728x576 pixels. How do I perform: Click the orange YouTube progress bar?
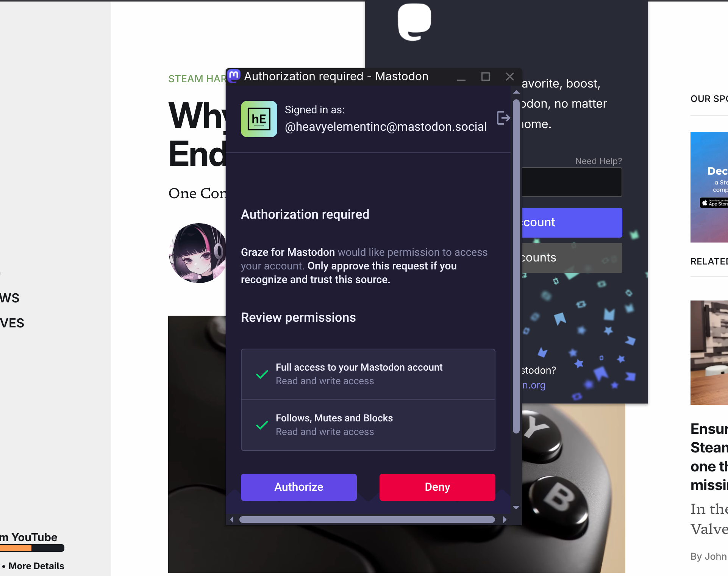16,548
